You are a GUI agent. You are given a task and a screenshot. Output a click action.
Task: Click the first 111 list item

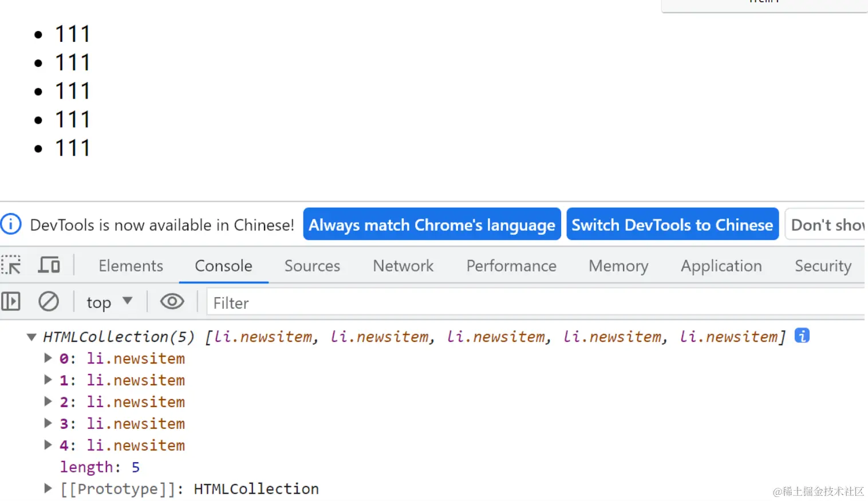[72, 34]
